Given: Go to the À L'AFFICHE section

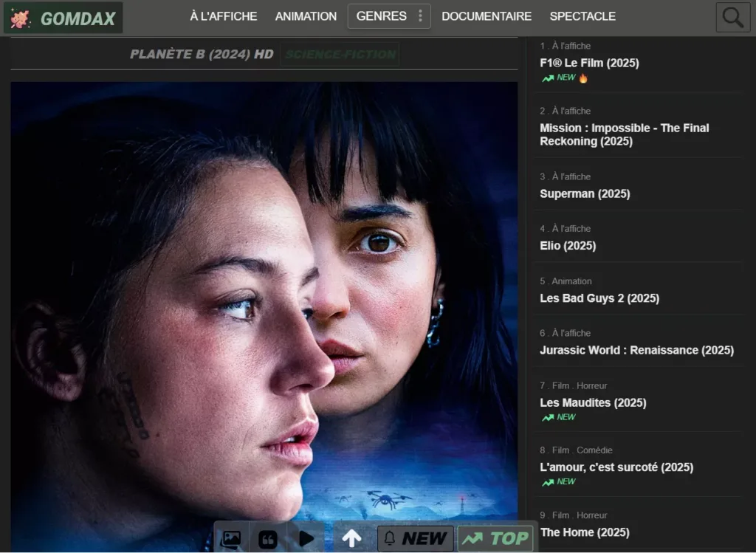Looking at the screenshot, I should point(224,16).
